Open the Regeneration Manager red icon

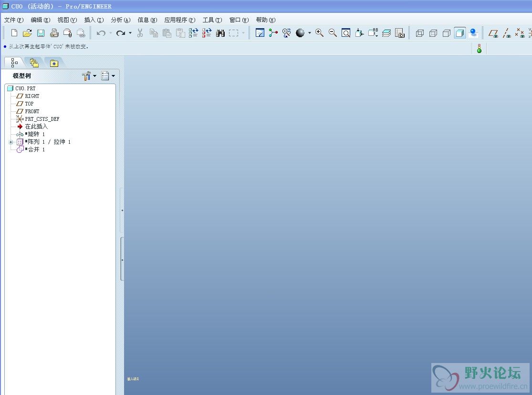[x=207, y=33]
